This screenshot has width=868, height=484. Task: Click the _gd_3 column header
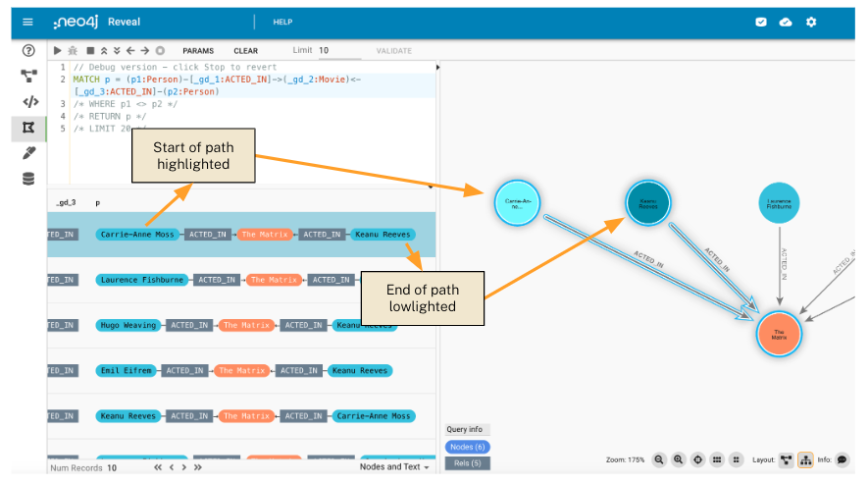coord(66,202)
